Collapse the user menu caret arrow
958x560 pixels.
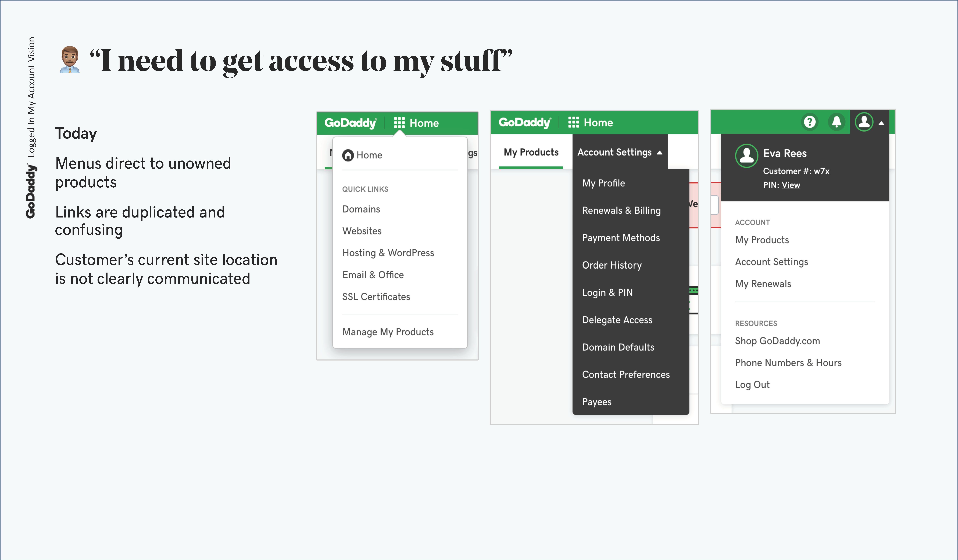[x=881, y=123]
